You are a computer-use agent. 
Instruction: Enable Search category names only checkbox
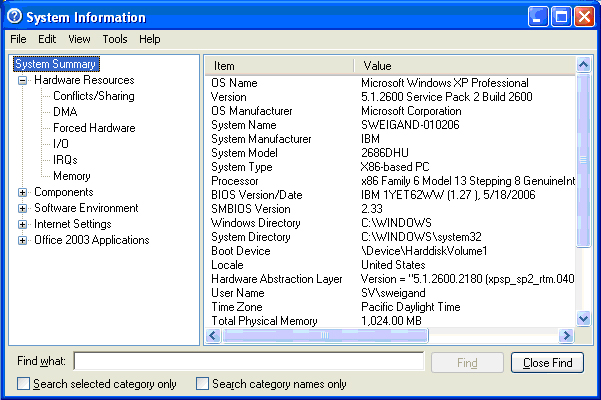pyautogui.click(x=202, y=384)
